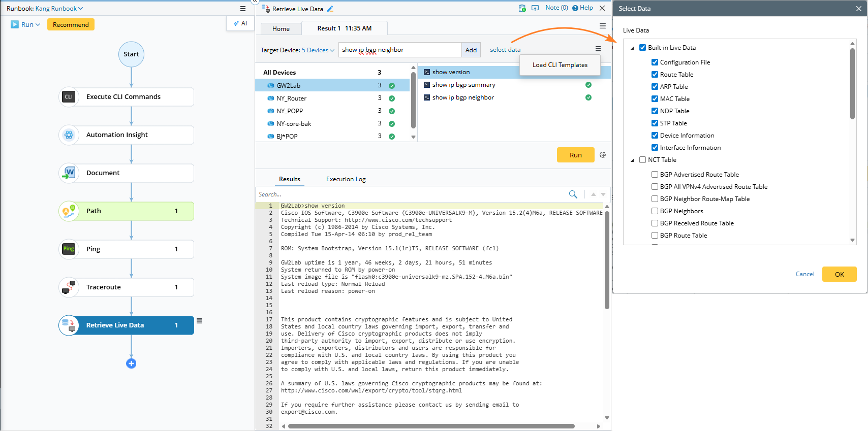
Task: Switch to the Home tab
Action: click(x=281, y=29)
